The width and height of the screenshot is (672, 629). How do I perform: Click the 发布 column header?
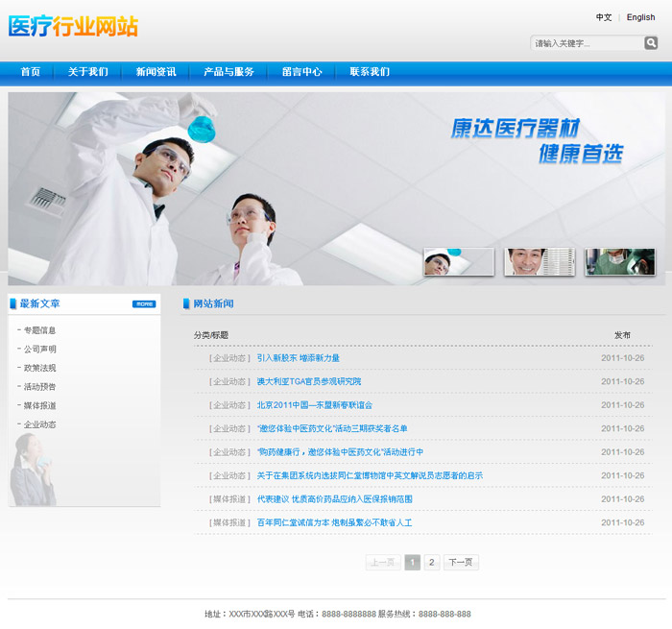[622, 335]
